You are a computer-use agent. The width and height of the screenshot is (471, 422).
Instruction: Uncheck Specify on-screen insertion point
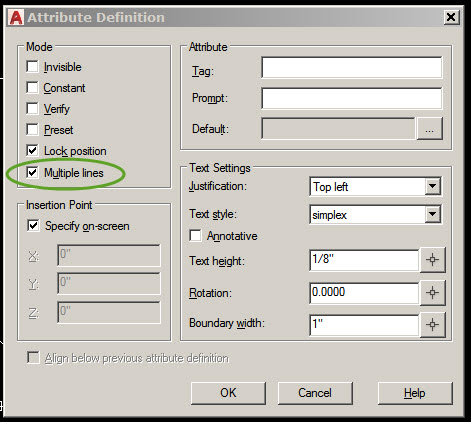click(33, 226)
